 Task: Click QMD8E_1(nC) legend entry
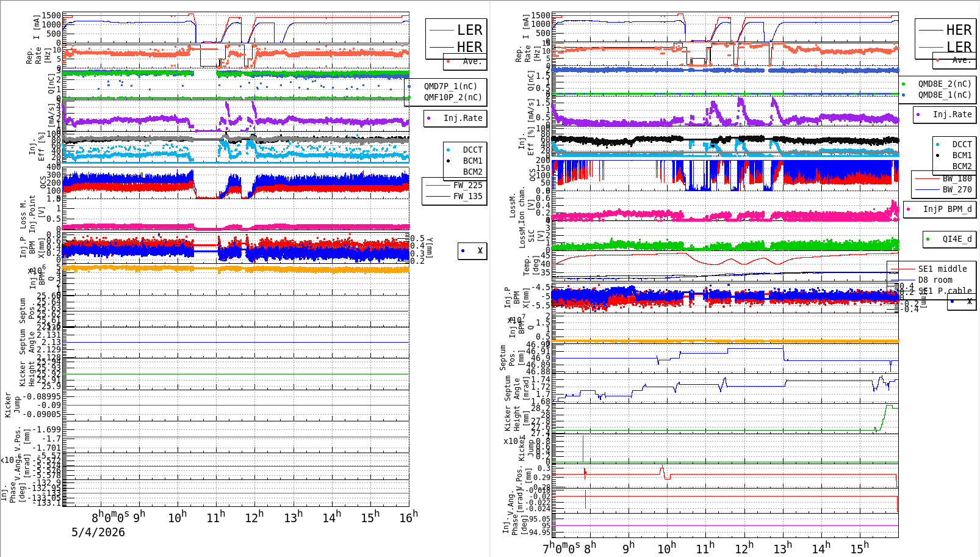(945, 95)
